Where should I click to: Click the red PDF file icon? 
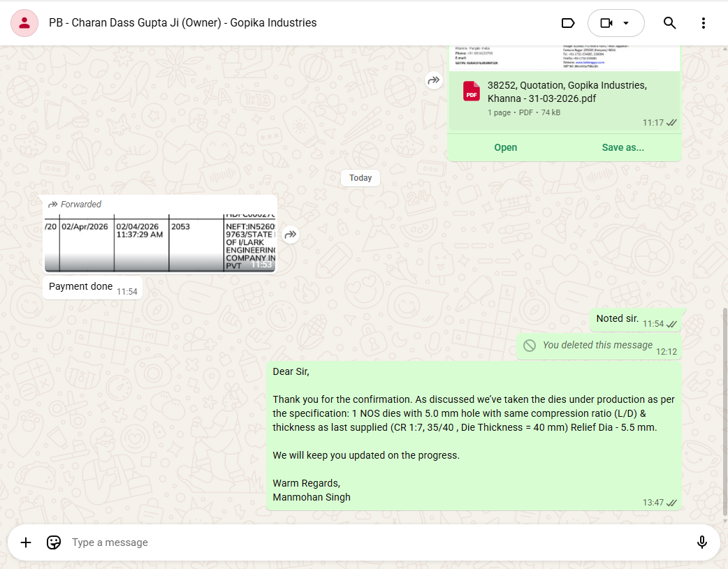pos(472,91)
